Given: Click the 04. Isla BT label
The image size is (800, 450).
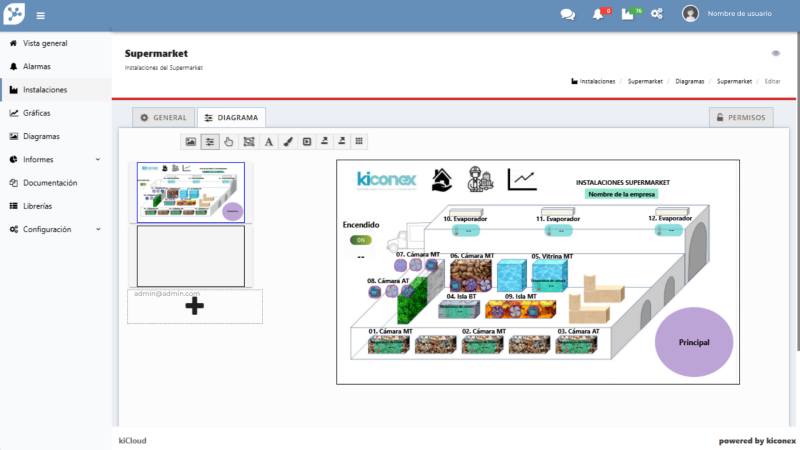Looking at the screenshot, I should (461, 296).
